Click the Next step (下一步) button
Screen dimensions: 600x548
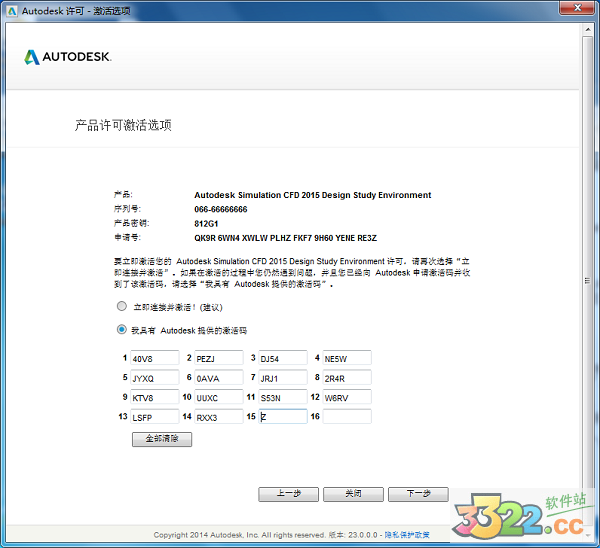point(418,494)
